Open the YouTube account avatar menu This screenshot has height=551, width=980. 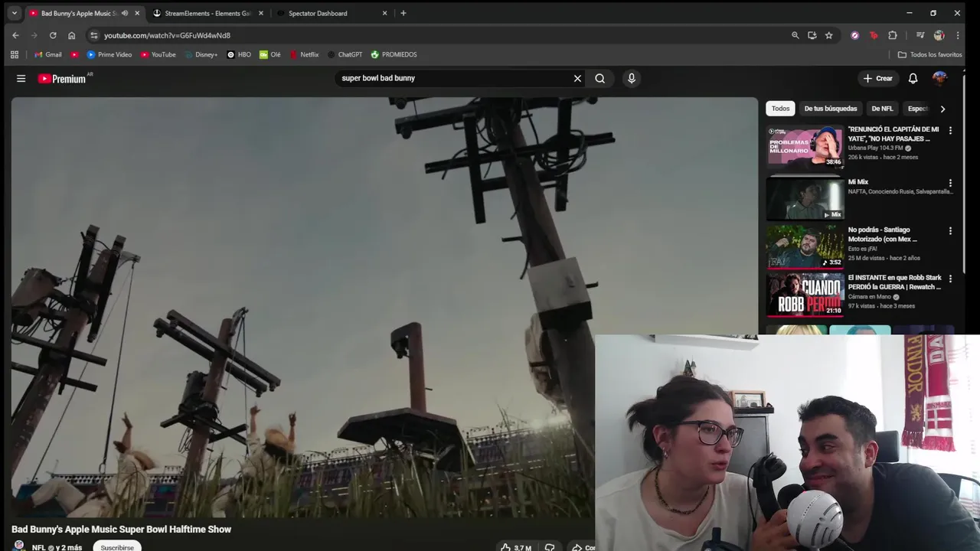(939, 78)
